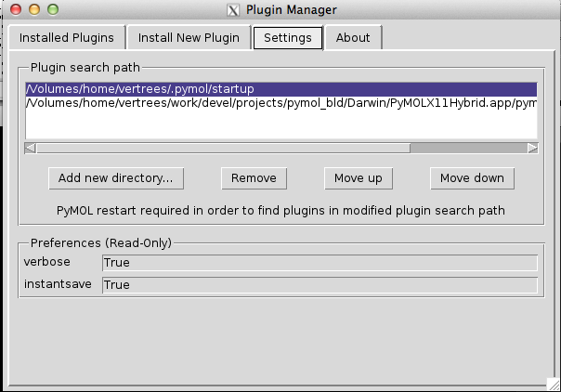The height and width of the screenshot is (392, 561).
Task: Click the horizontal scrollbar thumb of path list
Action: coord(223,148)
